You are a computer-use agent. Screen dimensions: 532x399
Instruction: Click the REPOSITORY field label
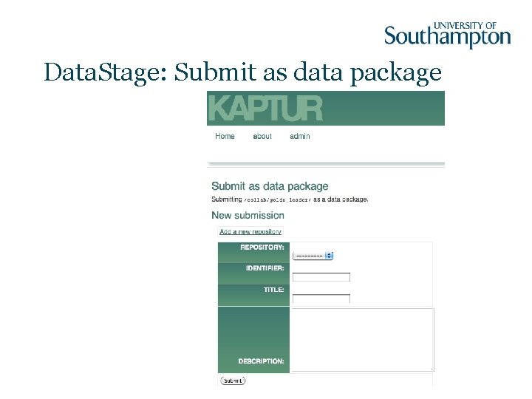pos(262,248)
